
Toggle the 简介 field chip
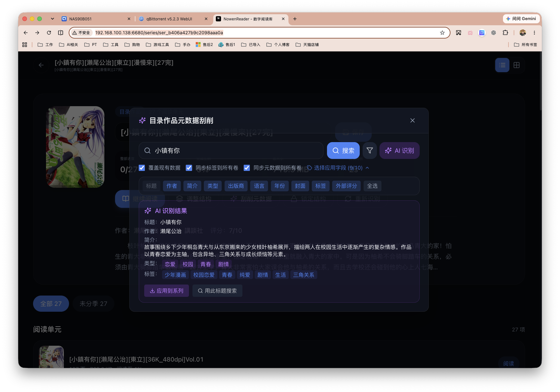point(192,186)
